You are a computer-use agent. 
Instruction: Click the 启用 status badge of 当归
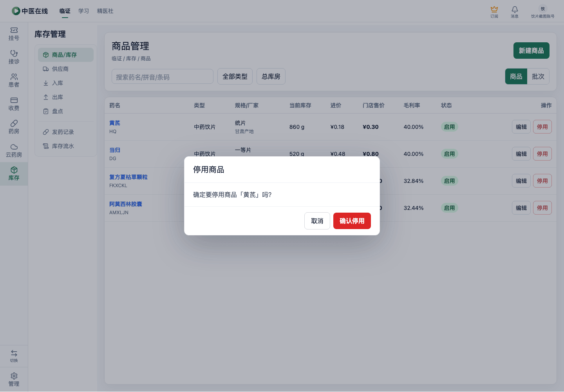(x=450, y=154)
